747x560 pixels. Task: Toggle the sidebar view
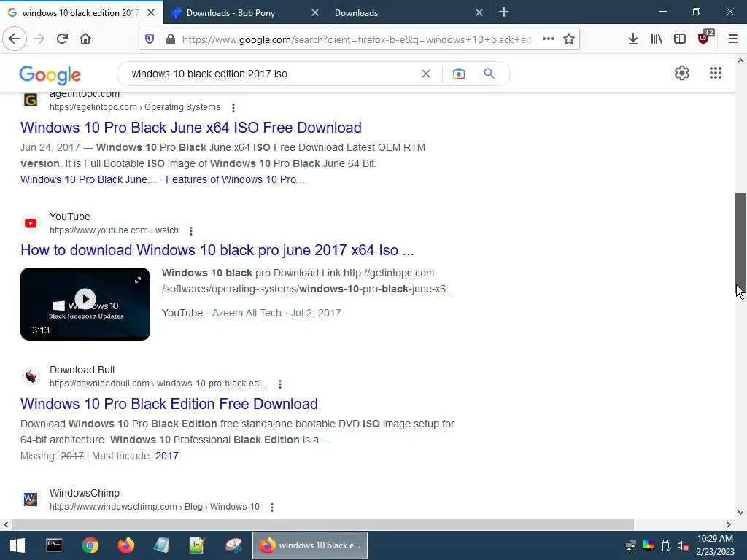(x=680, y=39)
